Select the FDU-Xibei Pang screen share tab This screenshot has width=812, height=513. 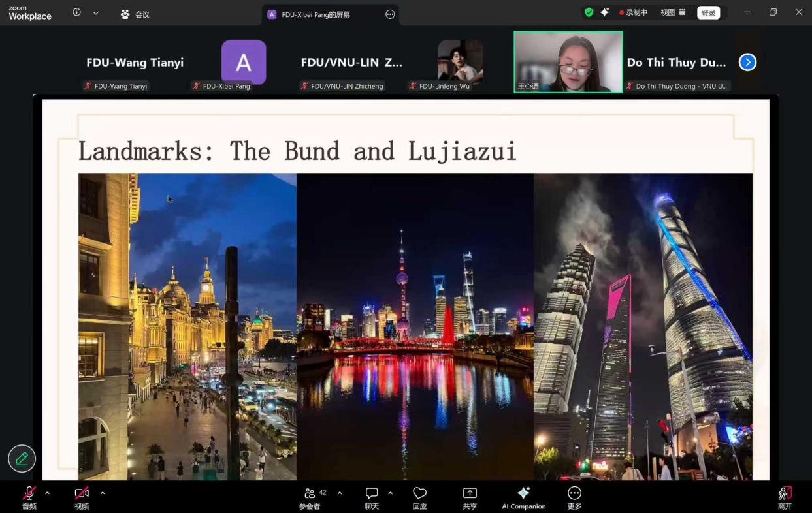pos(317,14)
